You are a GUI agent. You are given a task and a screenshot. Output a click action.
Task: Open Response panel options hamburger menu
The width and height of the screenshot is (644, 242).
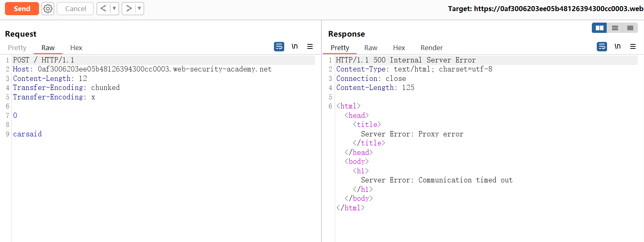tap(633, 47)
